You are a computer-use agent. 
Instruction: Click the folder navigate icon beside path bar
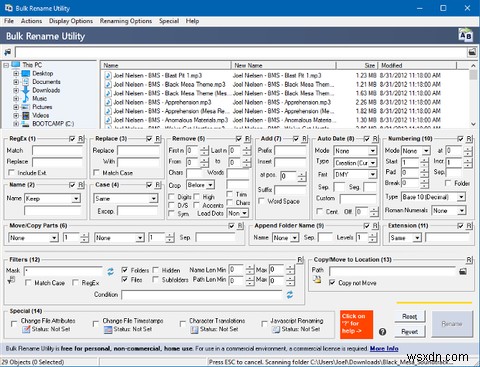coord(8,52)
